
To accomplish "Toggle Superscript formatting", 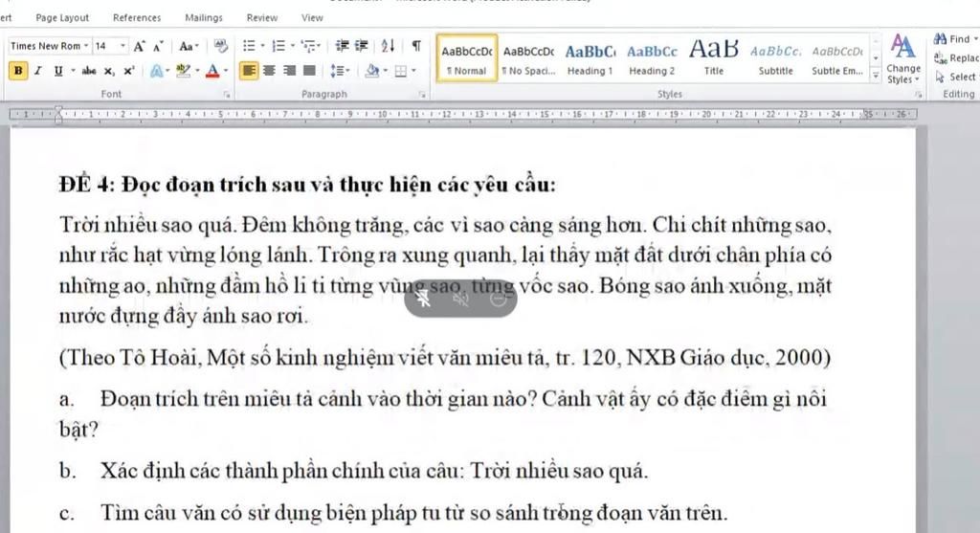I will pos(129,71).
